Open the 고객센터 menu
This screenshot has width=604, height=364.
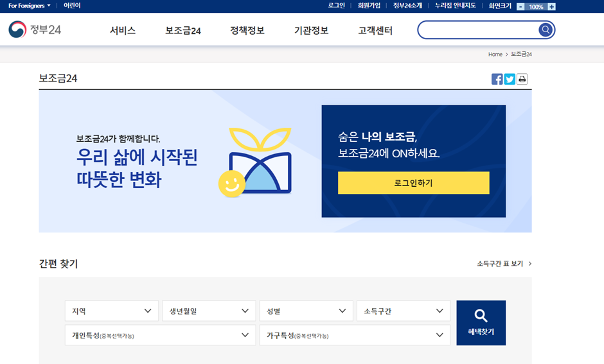point(375,30)
